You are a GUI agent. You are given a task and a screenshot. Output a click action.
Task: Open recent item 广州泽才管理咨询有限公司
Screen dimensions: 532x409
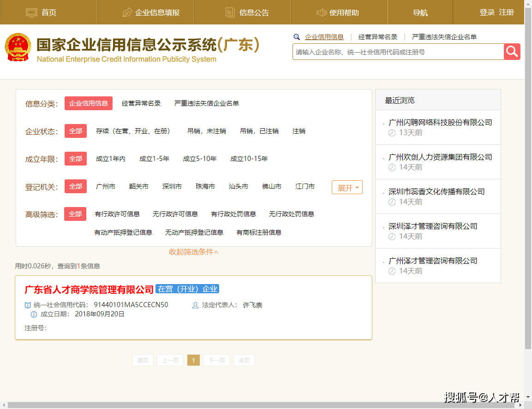pyautogui.click(x=433, y=261)
